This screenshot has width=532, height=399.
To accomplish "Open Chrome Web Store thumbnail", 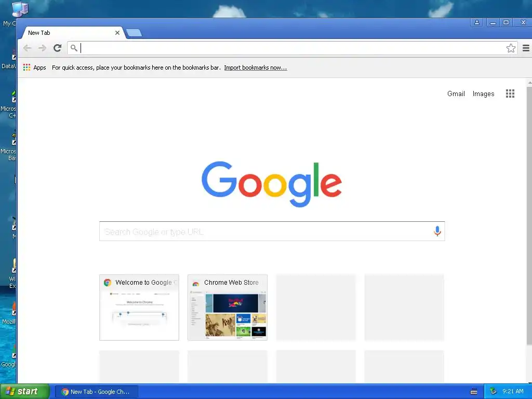I will click(228, 308).
